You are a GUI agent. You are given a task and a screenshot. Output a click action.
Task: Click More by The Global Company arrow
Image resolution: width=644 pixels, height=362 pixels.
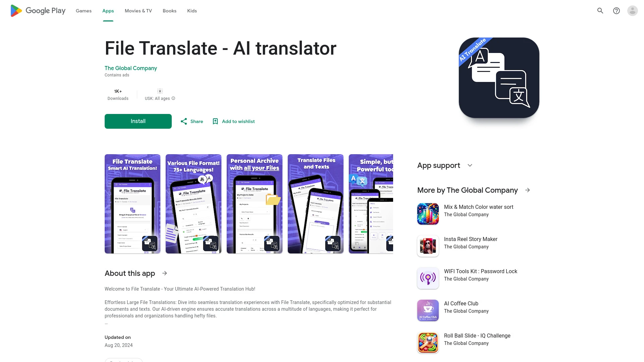[528, 190]
